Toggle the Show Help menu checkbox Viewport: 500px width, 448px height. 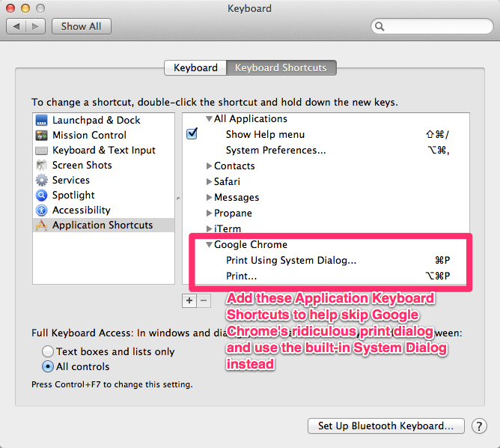[192, 133]
